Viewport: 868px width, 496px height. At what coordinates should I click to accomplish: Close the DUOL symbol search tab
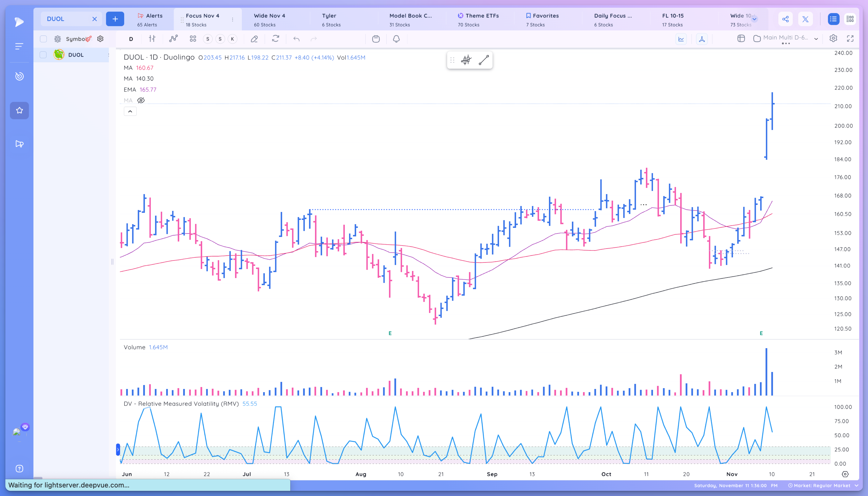point(94,19)
